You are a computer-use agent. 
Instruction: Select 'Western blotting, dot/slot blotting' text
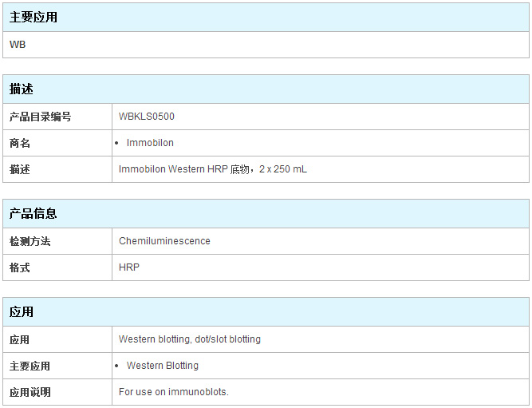point(190,339)
